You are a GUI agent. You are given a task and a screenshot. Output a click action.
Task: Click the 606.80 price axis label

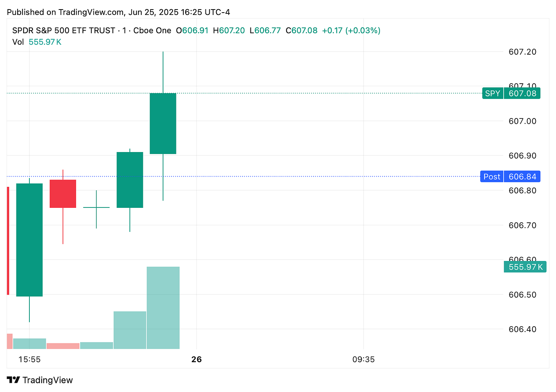coord(522,190)
